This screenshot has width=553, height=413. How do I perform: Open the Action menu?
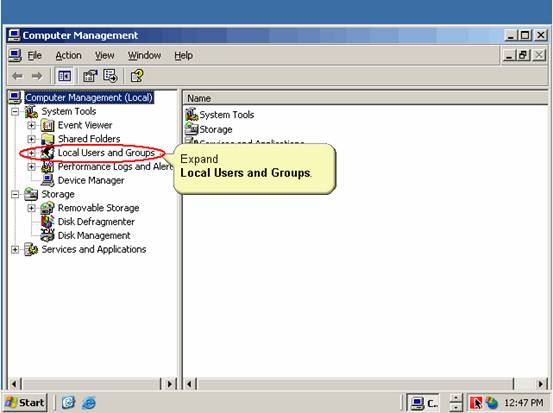point(68,56)
